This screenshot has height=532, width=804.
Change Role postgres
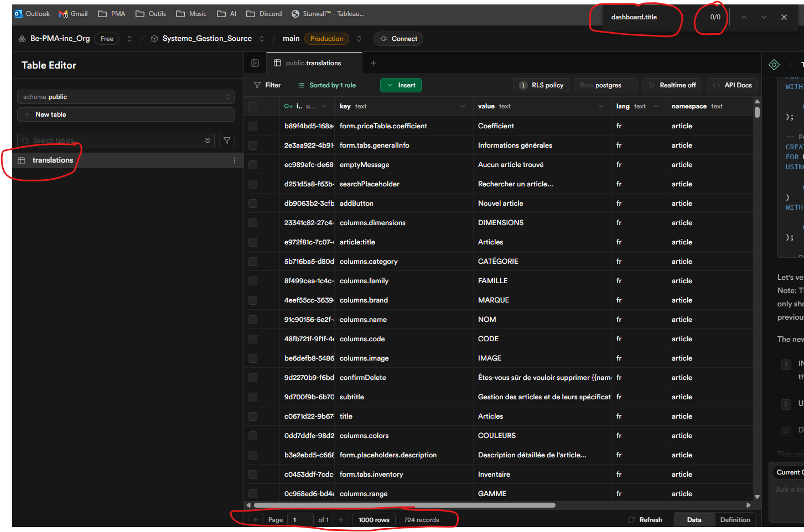point(605,85)
